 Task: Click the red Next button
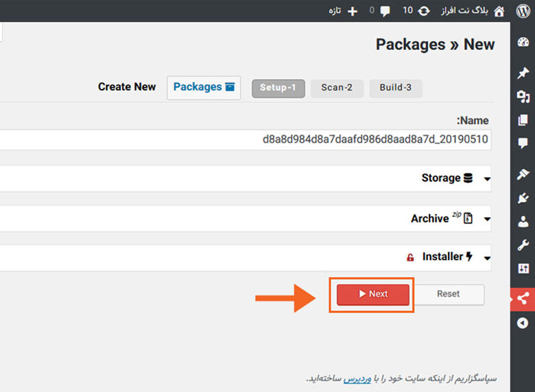point(373,295)
